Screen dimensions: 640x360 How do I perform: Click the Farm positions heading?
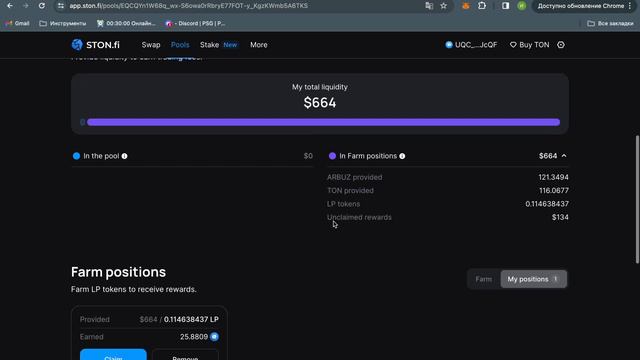click(118, 272)
